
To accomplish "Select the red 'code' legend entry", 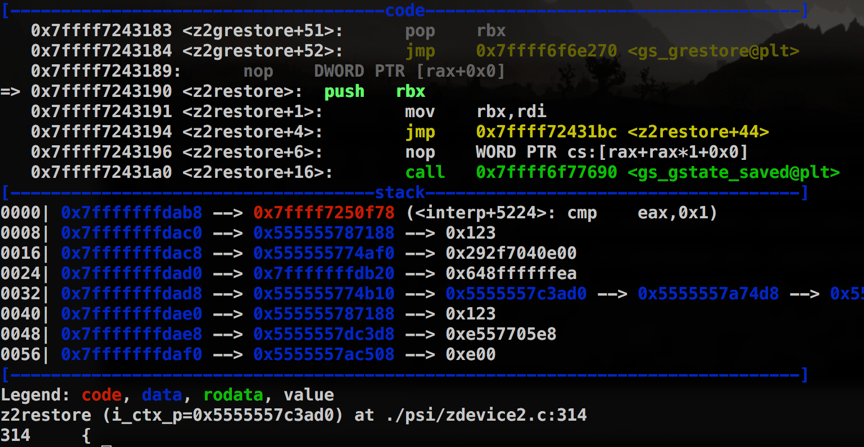I will [101, 395].
